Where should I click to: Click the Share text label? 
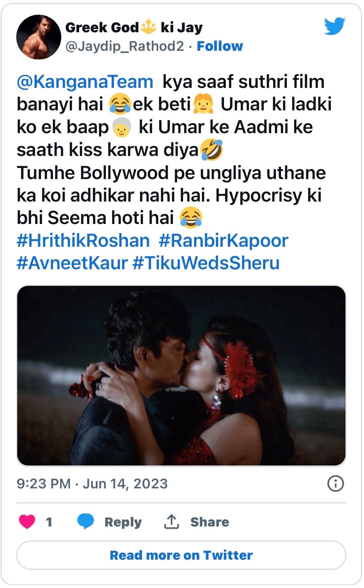coord(210,522)
